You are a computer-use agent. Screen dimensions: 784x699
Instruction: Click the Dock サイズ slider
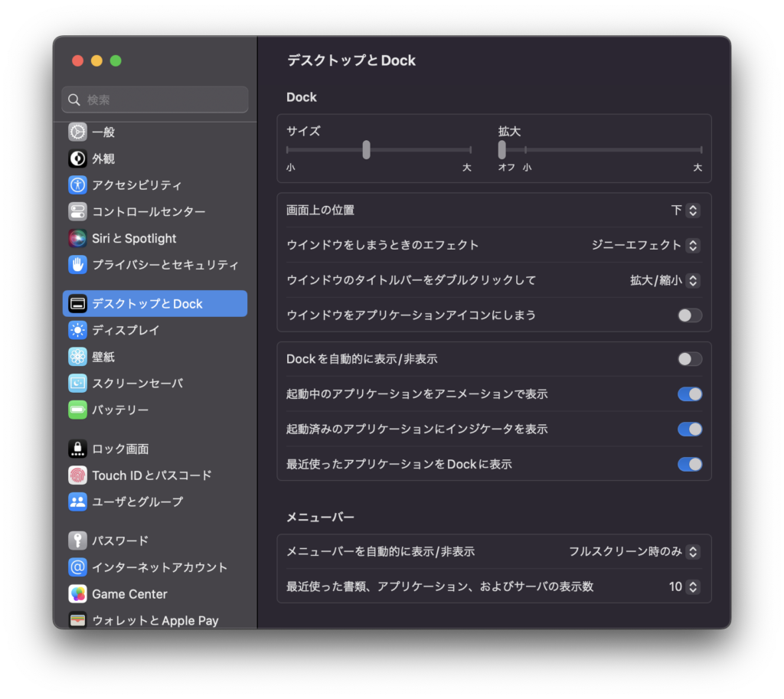[379, 149]
